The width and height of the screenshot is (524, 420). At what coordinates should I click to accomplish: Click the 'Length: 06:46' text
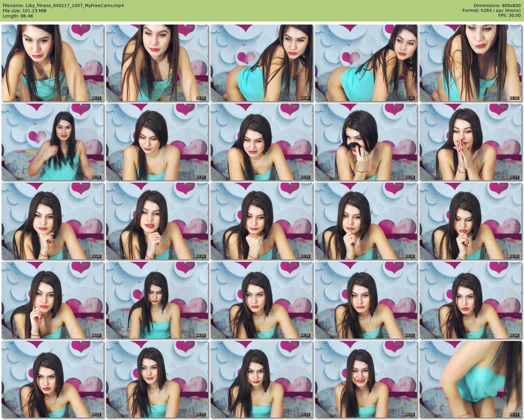coord(18,16)
